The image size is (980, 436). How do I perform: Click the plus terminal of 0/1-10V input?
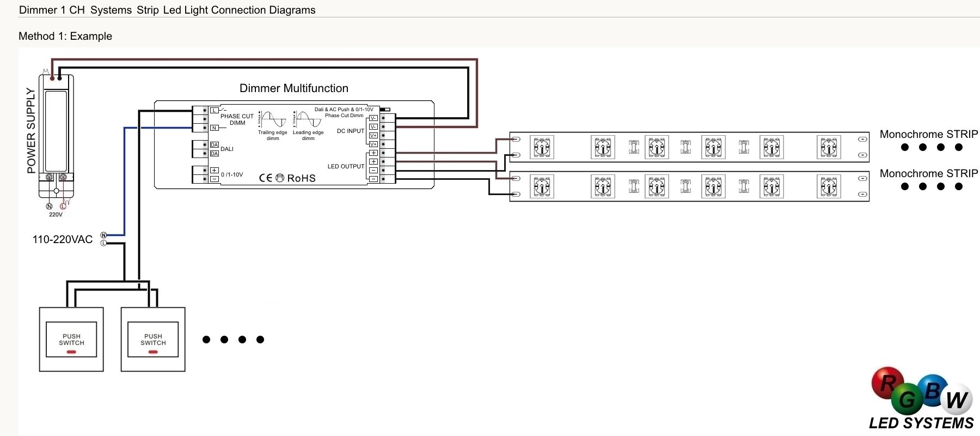click(x=215, y=171)
